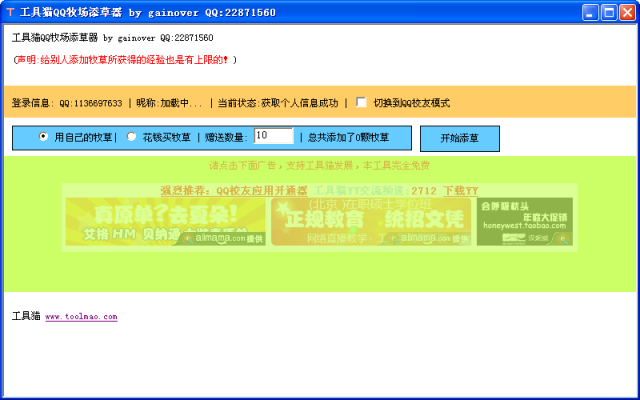Click the 下载YY link
Image resolution: width=640 pixels, height=400 pixels.
460,191
